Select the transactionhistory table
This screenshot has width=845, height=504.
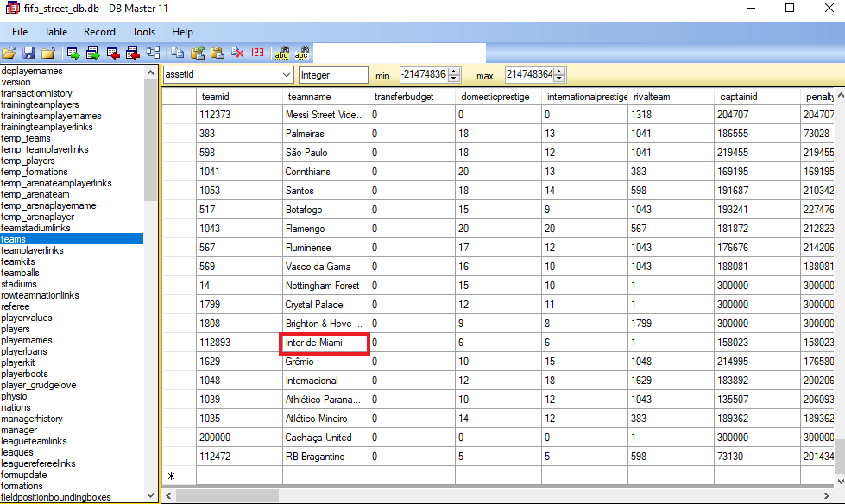pos(36,93)
